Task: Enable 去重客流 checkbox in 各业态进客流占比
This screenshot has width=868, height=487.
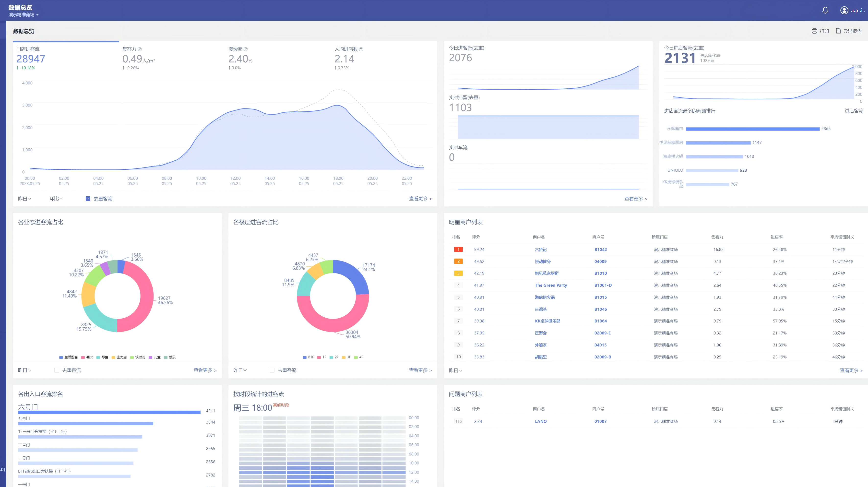Action: pos(57,370)
